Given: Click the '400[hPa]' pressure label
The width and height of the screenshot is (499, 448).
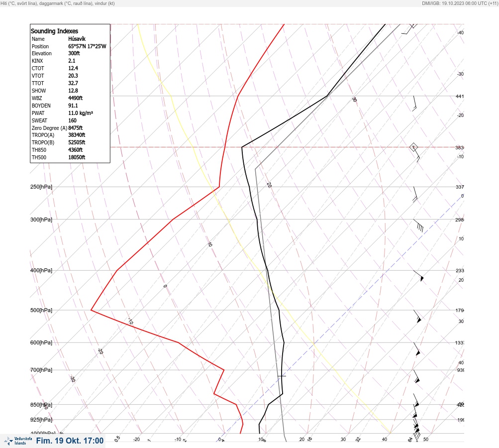Looking at the screenshot, I should point(41,270).
